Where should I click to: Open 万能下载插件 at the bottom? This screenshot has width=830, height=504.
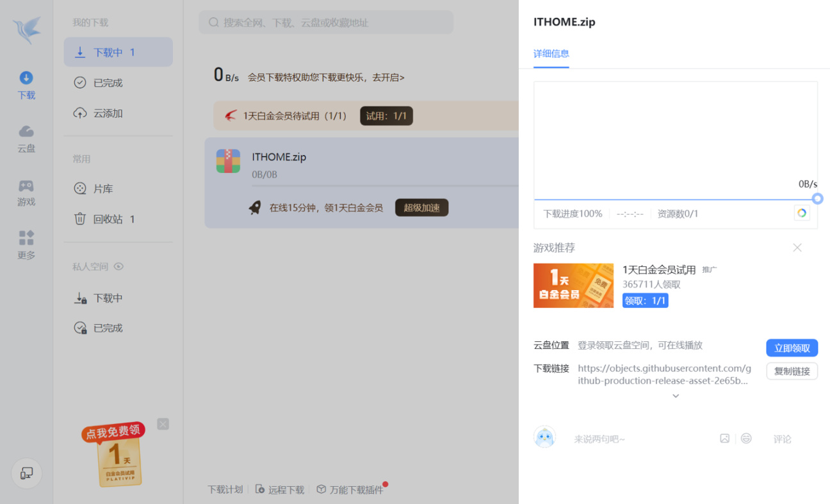(x=350, y=489)
